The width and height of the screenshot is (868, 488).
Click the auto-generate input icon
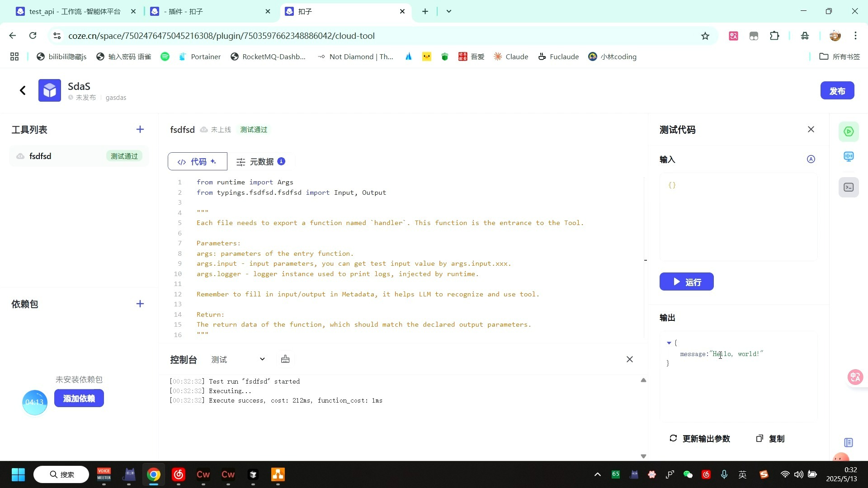point(811,159)
